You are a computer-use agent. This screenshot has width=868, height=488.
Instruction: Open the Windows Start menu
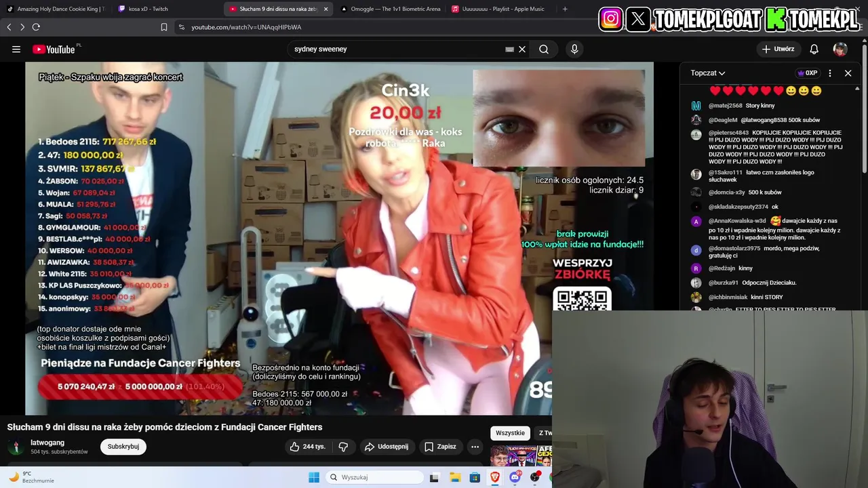(x=314, y=477)
